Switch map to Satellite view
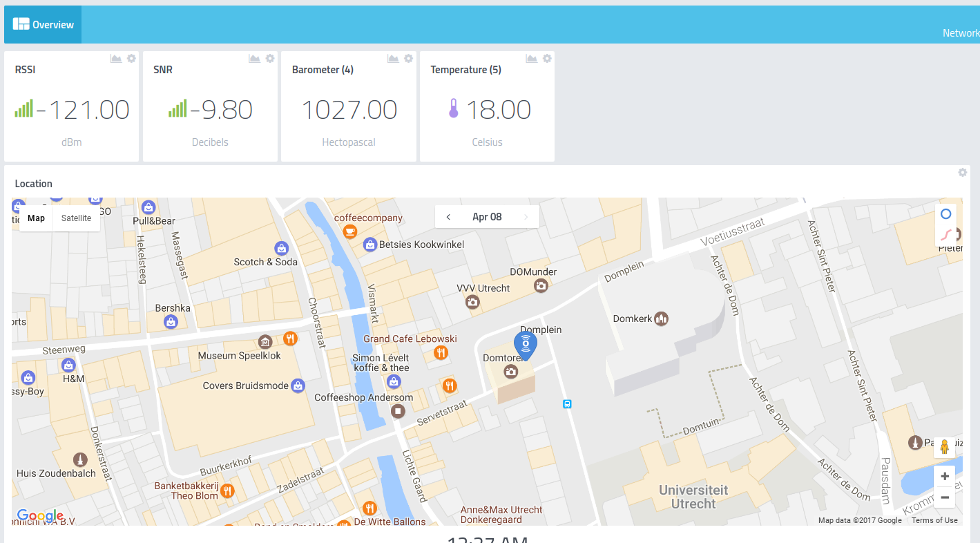Image resolution: width=980 pixels, height=543 pixels. (x=76, y=218)
